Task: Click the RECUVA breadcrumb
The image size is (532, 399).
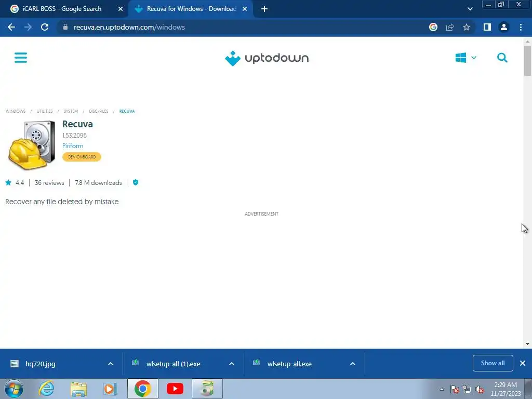Action: [127, 111]
